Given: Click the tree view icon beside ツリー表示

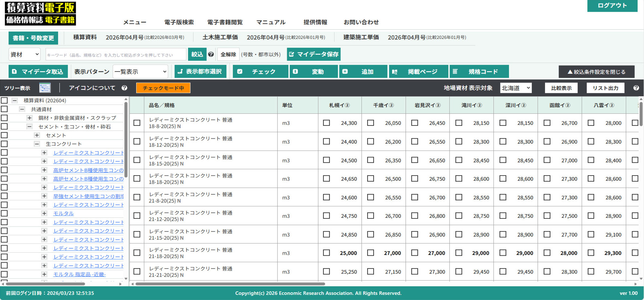Looking at the screenshot, I should [45, 88].
